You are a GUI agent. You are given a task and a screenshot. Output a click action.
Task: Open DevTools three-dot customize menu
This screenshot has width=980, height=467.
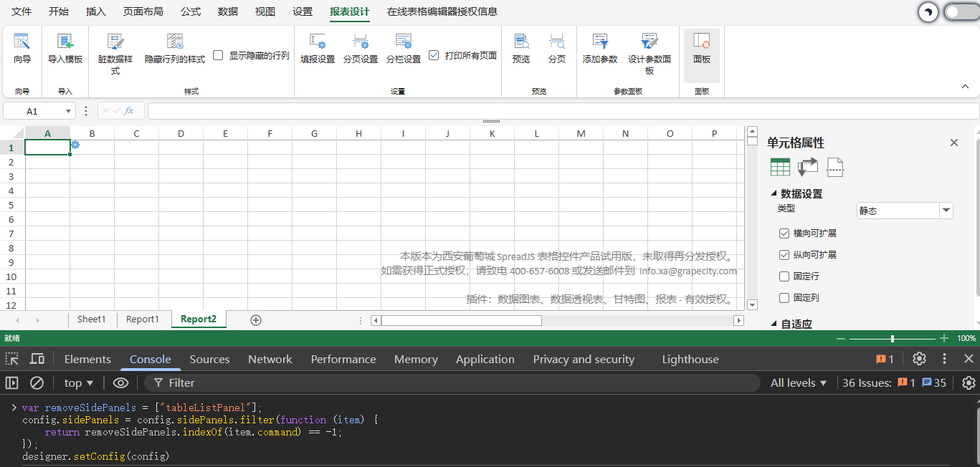tap(945, 359)
